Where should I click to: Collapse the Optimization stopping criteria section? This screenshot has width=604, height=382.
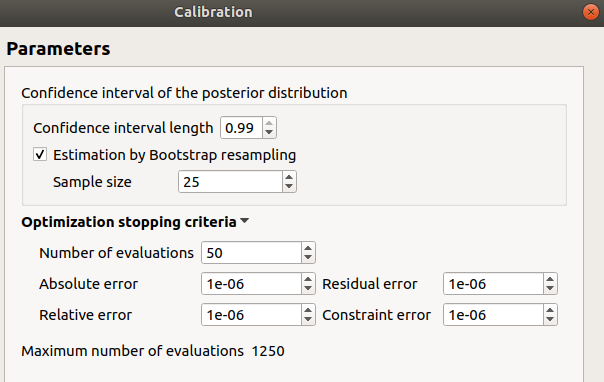[x=244, y=221]
